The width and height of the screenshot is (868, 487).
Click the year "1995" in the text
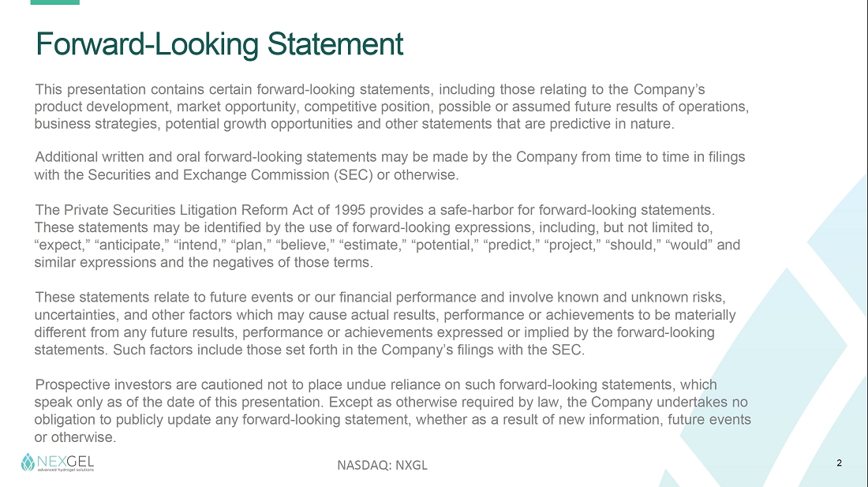(x=350, y=210)
